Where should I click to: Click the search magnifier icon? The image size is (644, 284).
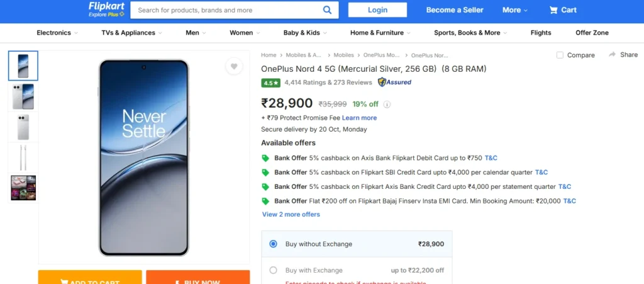[x=327, y=10]
